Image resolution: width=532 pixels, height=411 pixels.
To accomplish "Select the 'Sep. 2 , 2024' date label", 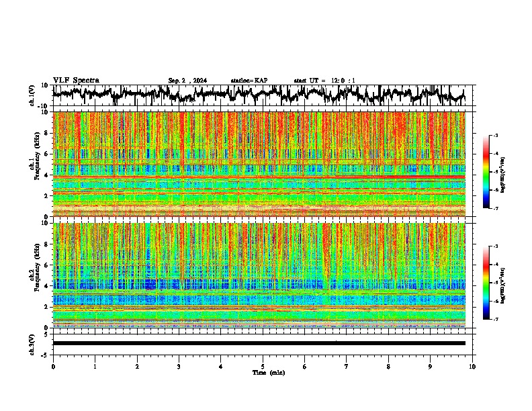I will click(187, 81).
